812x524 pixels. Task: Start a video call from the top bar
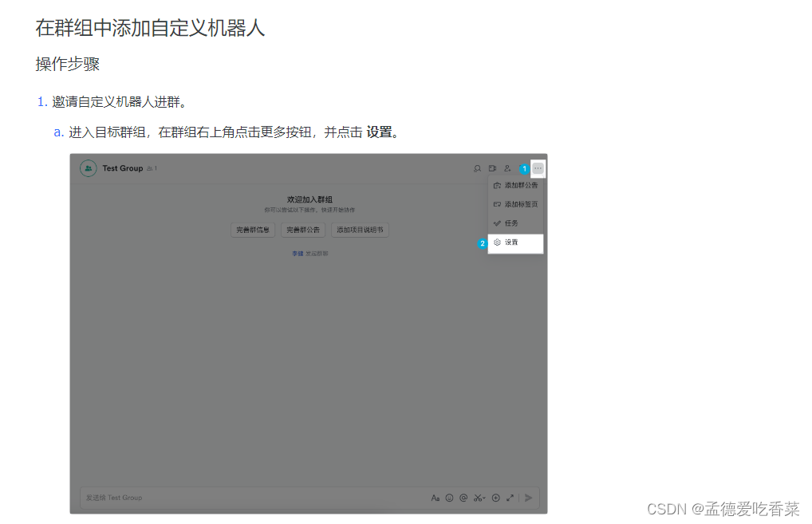pyautogui.click(x=491, y=168)
